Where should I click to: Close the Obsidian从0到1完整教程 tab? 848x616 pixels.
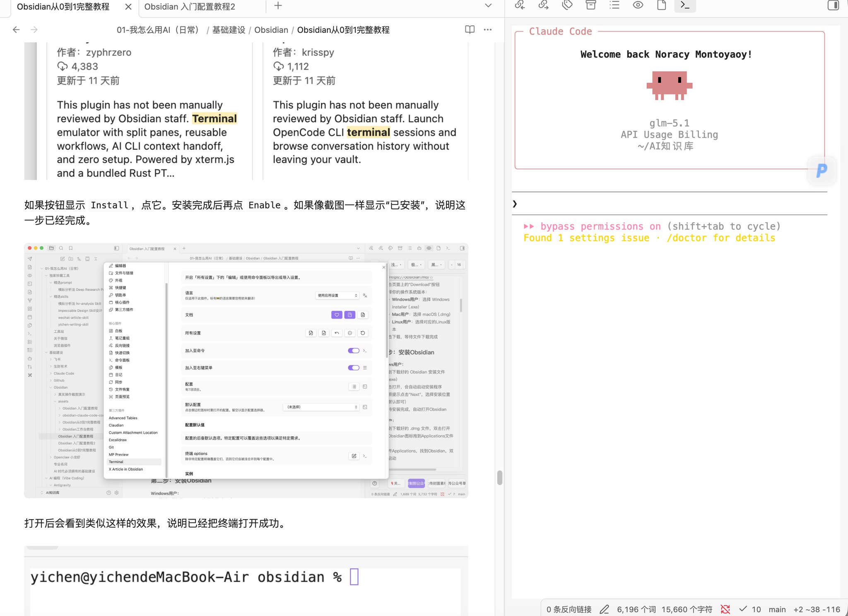[128, 7]
